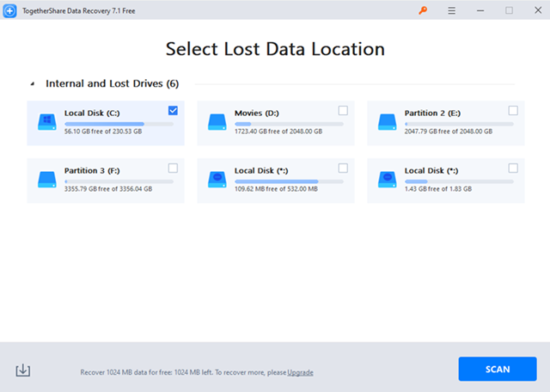
Task: Select the Partition 3 (F:) drive icon
Action: tap(47, 180)
